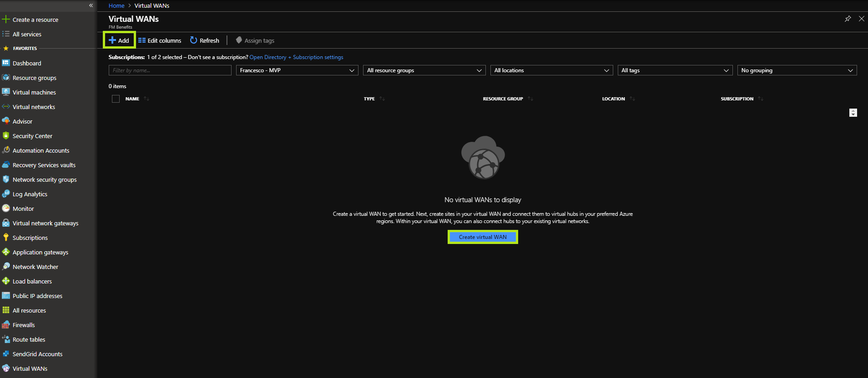868x378 pixels.
Task: Click the SendGrid Accounts icon
Action: pyautogui.click(x=6, y=354)
